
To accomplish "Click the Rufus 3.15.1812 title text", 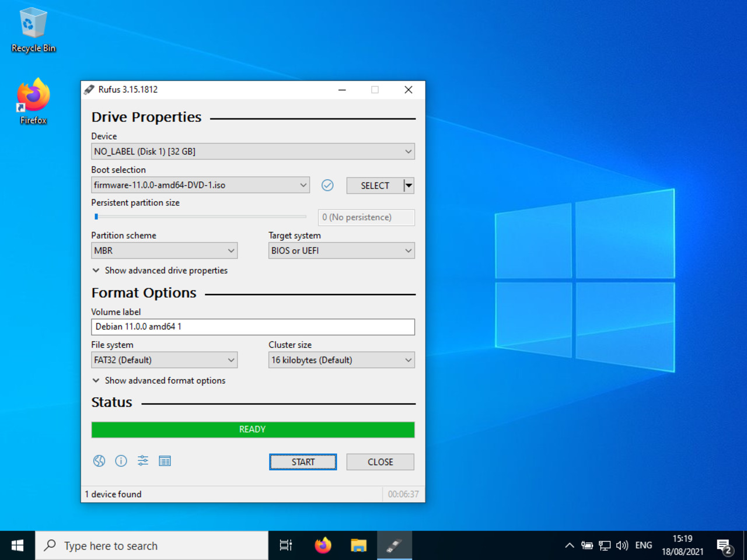I will point(128,89).
